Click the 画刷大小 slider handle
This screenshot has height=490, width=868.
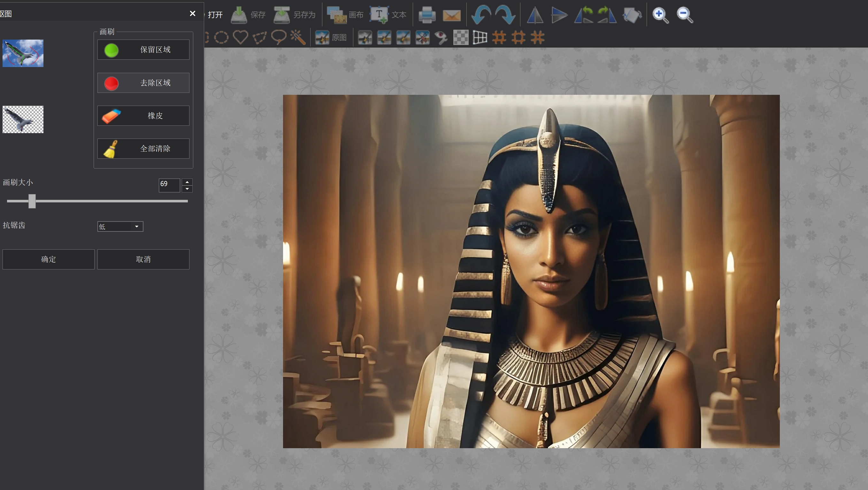pos(32,201)
